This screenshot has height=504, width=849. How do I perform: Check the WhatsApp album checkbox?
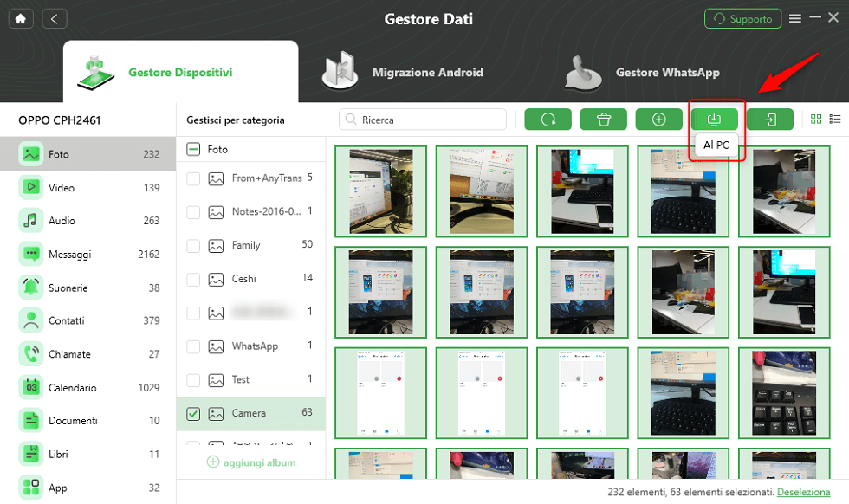click(x=193, y=346)
